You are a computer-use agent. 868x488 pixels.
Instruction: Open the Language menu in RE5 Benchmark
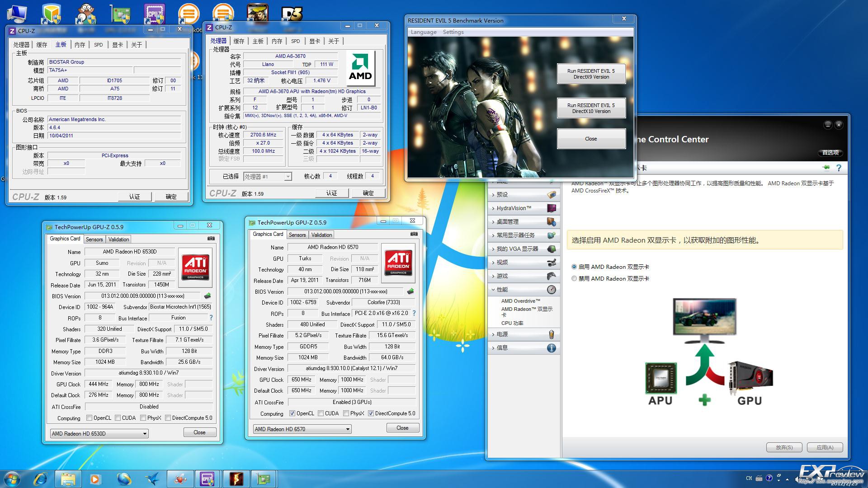point(424,32)
